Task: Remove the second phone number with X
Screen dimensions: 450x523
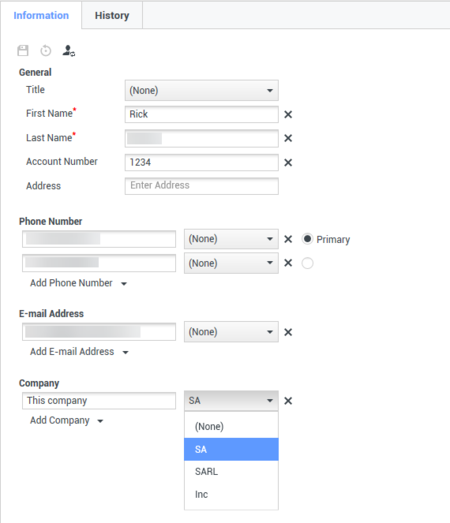Action: tap(288, 263)
